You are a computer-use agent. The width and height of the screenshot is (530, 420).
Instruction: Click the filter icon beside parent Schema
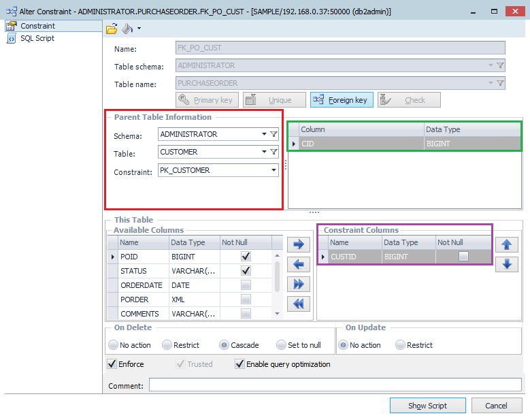pos(274,135)
